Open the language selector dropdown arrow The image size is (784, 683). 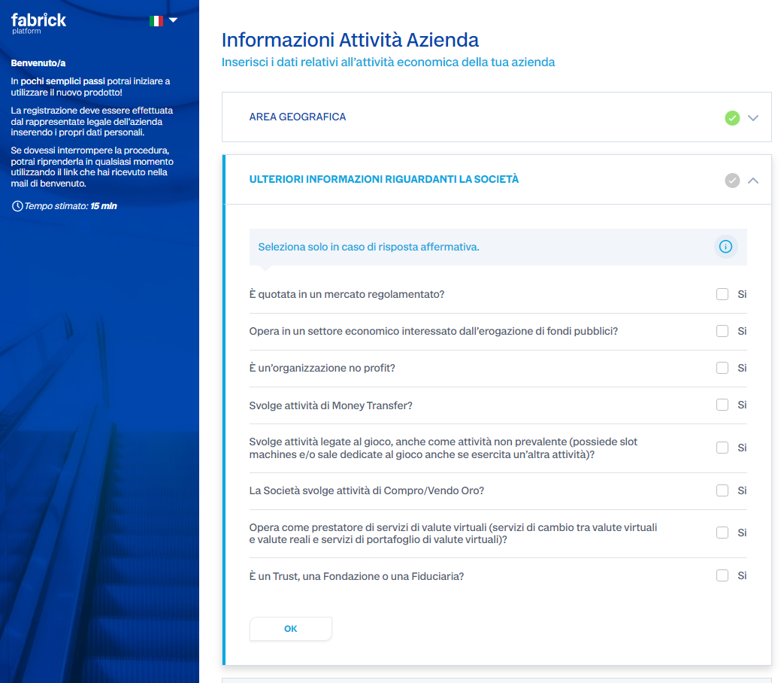pyautogui.click(x=174, y=20)
